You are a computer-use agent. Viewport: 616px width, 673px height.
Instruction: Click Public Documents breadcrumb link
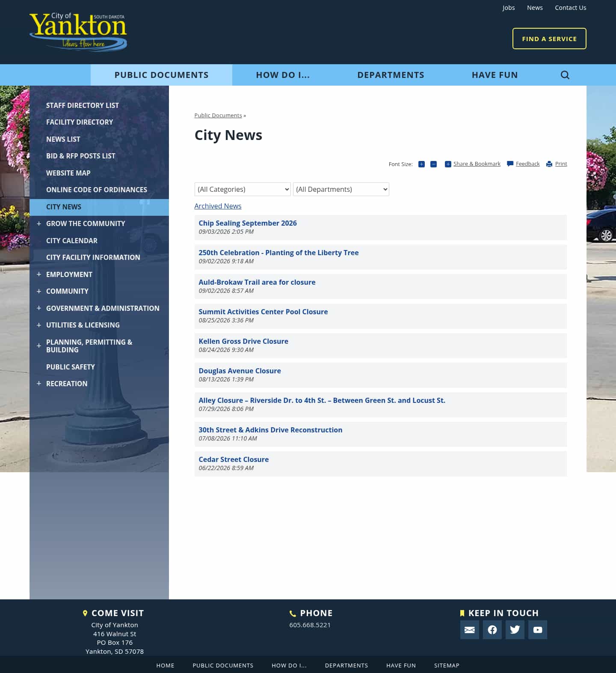(218, 116)
